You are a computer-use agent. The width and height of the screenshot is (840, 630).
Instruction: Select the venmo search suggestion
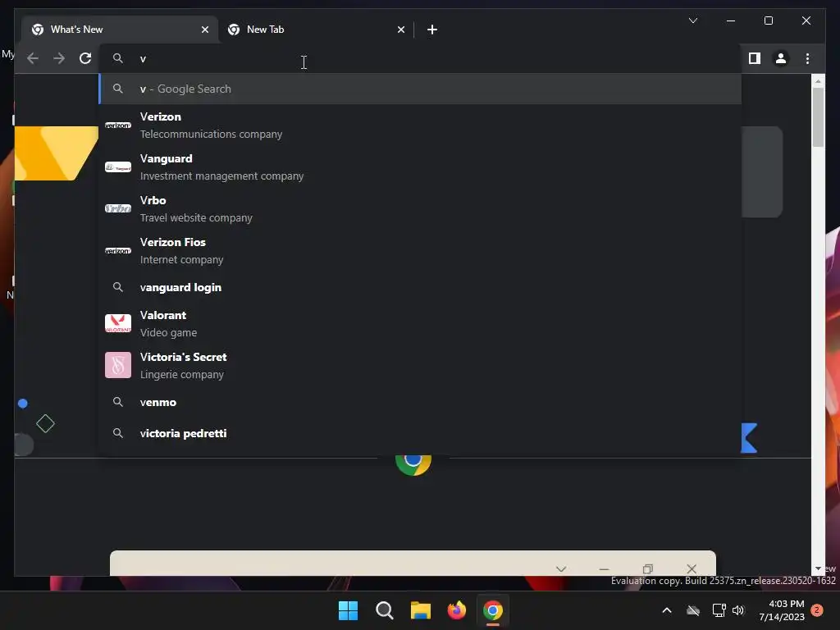click(x=421, y=402)
